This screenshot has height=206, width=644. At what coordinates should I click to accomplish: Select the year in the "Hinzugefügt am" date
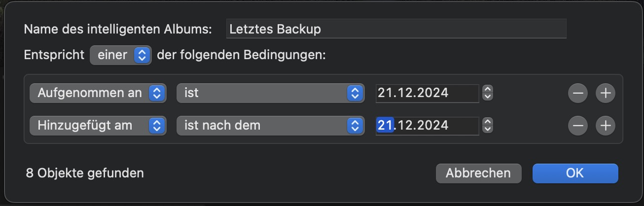click(x=431, y=126)
